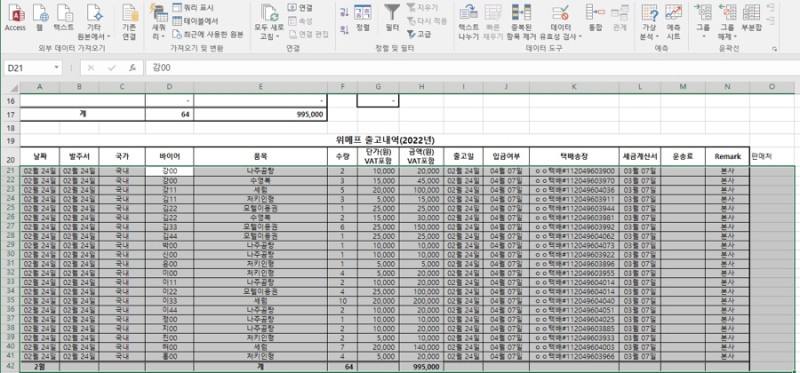Select buyer 홍00 in row 41
800x373 pixels.
point(169,356)
